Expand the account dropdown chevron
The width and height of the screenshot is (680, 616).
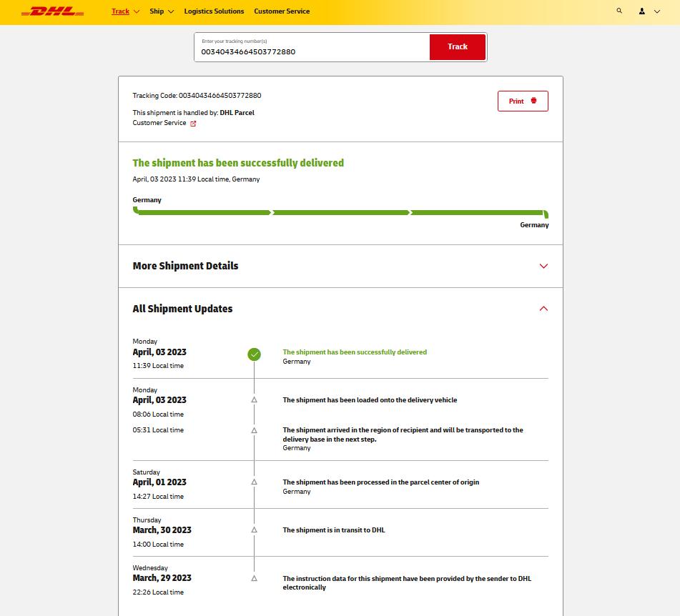click(657, 11)
